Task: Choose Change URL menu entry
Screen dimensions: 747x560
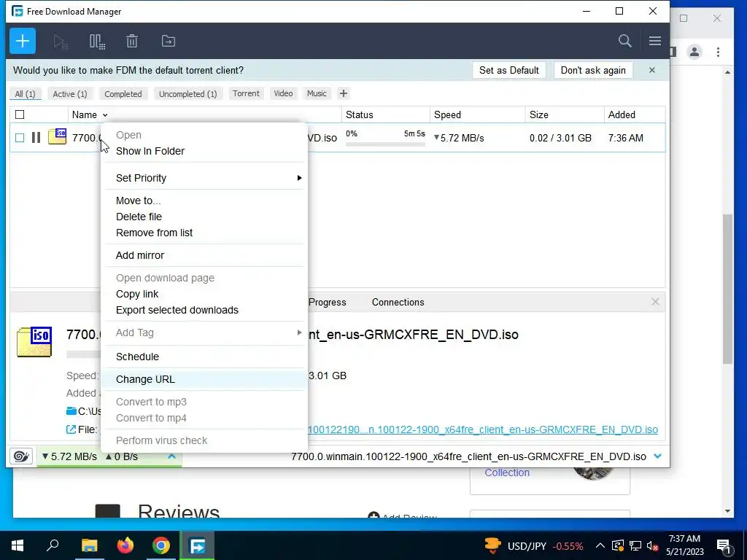Action: coord(204,379)
